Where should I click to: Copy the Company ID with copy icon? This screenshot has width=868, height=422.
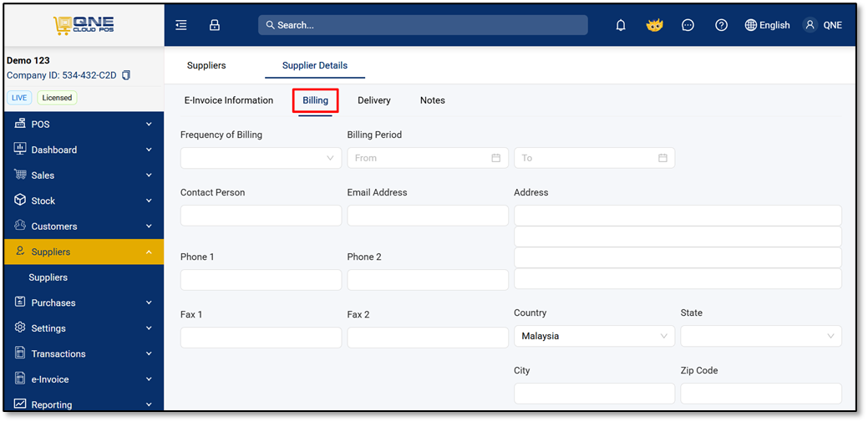(126, 75)
